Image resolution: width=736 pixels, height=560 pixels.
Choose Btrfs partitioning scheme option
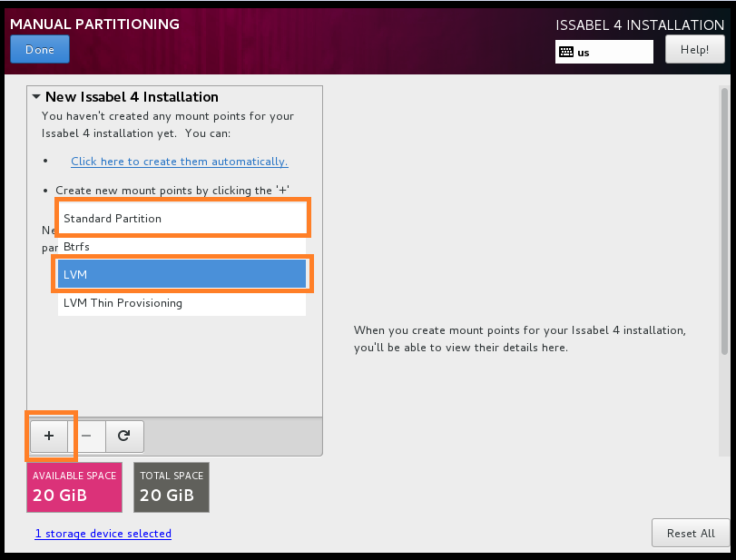182,247
